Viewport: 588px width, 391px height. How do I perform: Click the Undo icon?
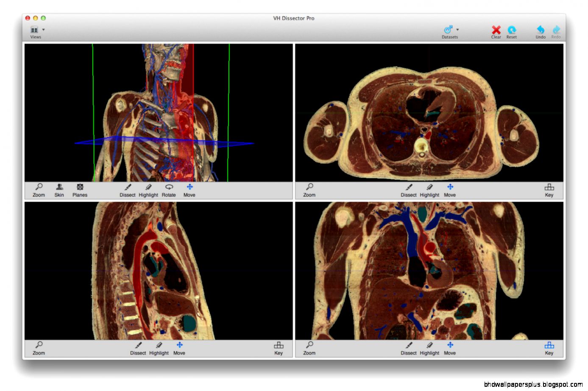click(x=540, y=31)
